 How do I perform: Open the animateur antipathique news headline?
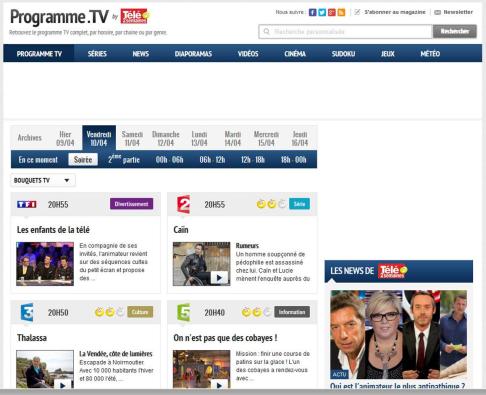coord(397,386)
